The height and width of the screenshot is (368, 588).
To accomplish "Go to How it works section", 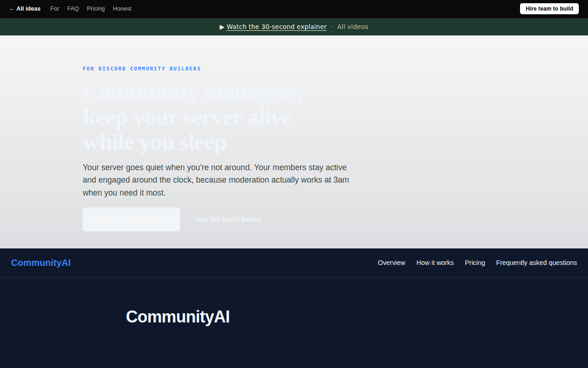I will pyautogui.click(x=435, y=263).
